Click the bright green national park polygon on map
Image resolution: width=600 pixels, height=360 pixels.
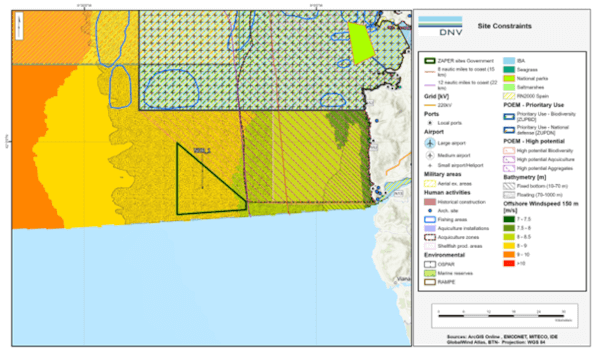click(x=360, y=43)
